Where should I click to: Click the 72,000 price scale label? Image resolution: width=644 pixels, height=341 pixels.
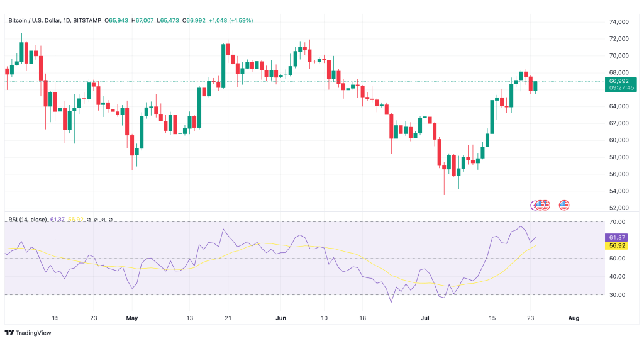click(x=619, y=38)
